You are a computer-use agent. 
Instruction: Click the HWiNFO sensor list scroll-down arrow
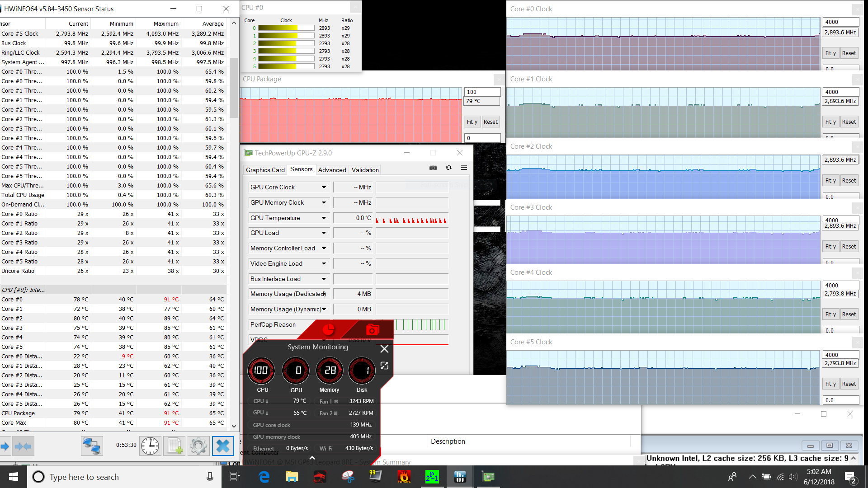pos(234,426)
